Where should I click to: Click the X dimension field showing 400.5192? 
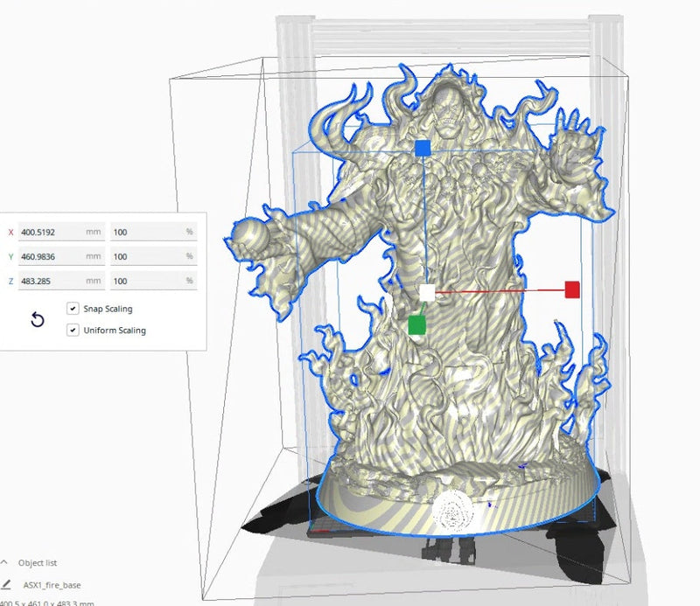59,233
